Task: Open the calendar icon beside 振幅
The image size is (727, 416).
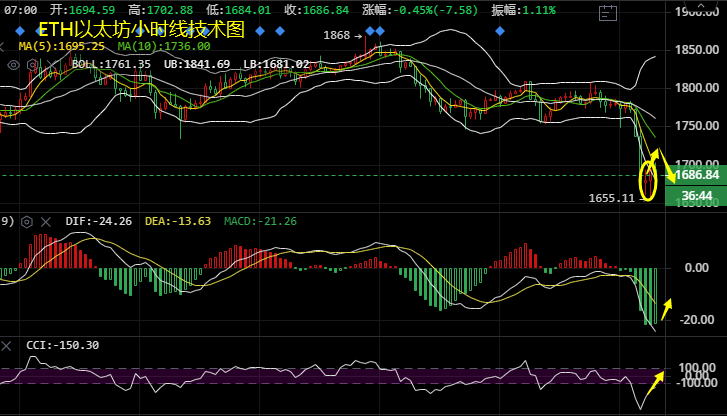Action: coord(607,13)
